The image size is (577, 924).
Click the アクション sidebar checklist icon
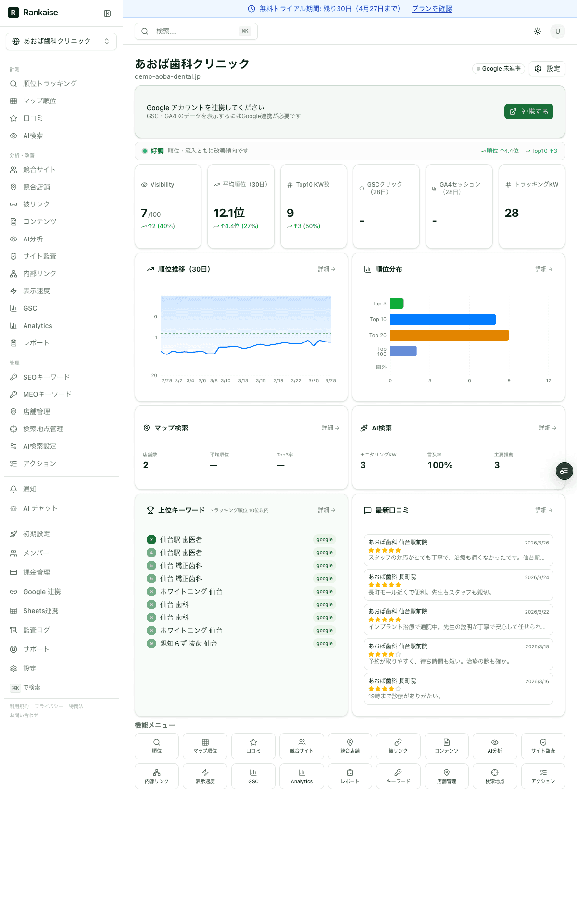[x=13, y=464]
